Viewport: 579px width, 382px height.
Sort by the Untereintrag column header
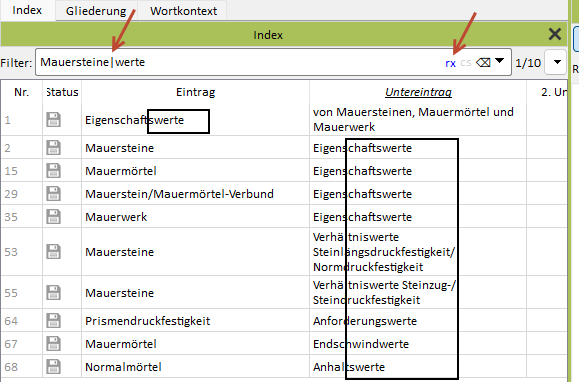click(418, 92)
